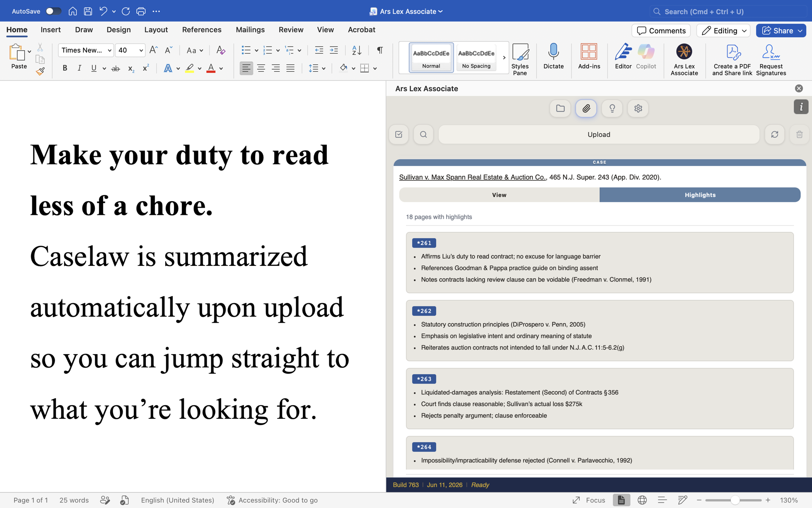Open the folder icon in Ars Lex panel
812x508 pixels.
560,109
